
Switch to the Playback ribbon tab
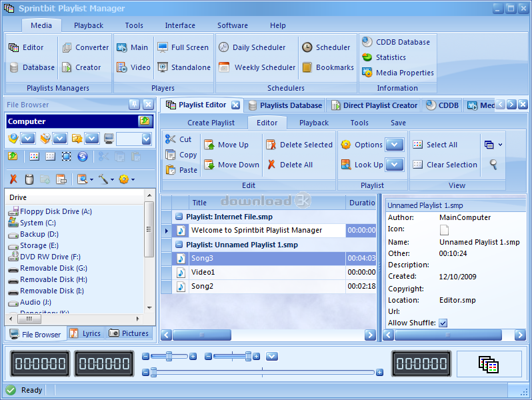[89, 25]
